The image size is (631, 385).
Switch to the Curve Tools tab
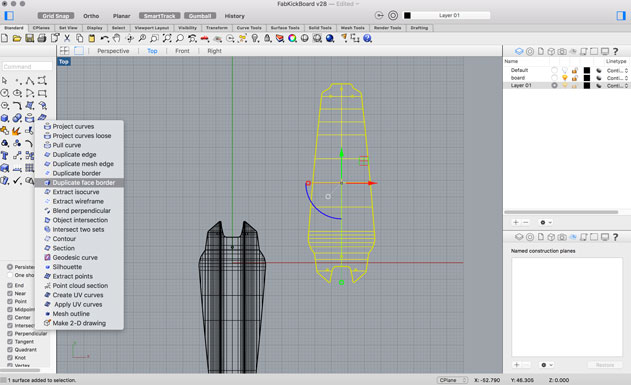click(249, 28)
